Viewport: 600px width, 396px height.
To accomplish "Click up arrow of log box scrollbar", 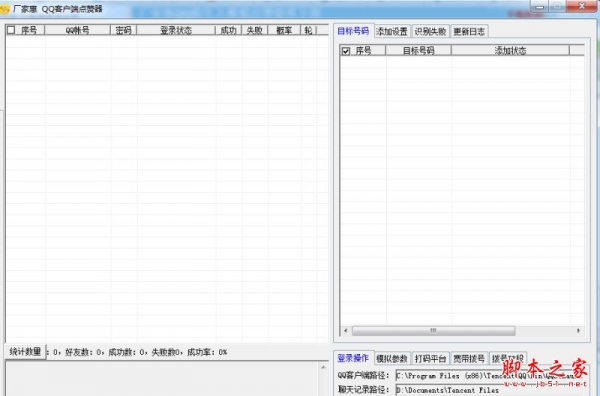I will coord(323,367).
